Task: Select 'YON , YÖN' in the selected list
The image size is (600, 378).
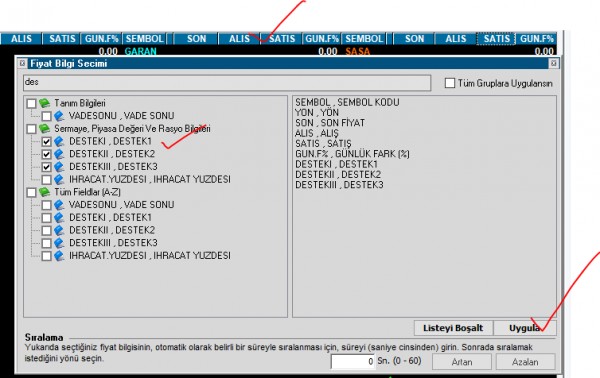Action: click(317, 112)
